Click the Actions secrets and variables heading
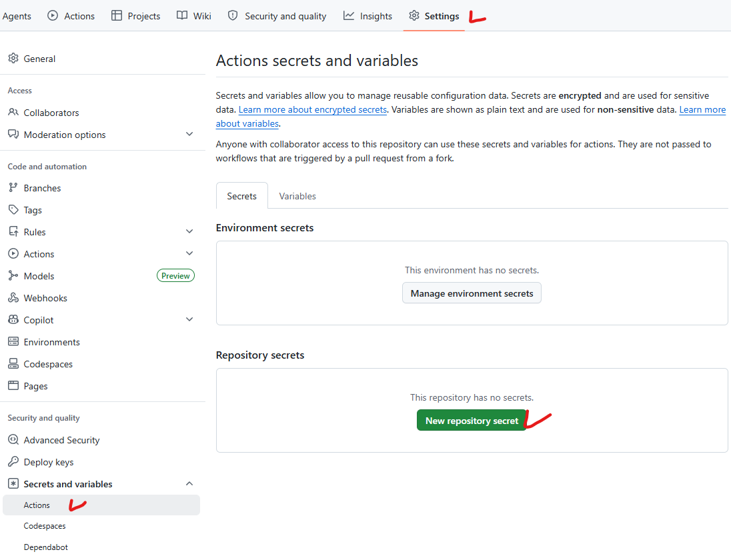The width and height of the screenshot is (731, 560). [317, 61]
